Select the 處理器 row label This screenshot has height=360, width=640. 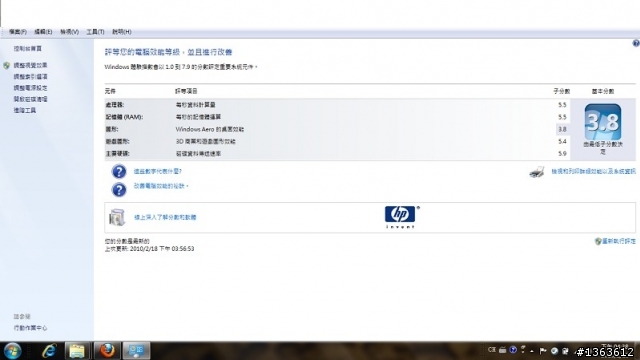tap(114, 105)
